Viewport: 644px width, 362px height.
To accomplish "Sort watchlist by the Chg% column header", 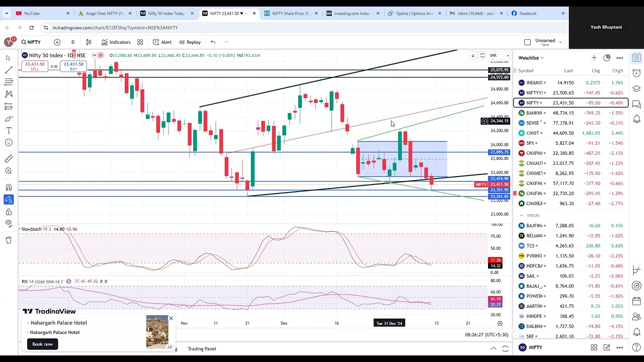I will coord(617,71).
